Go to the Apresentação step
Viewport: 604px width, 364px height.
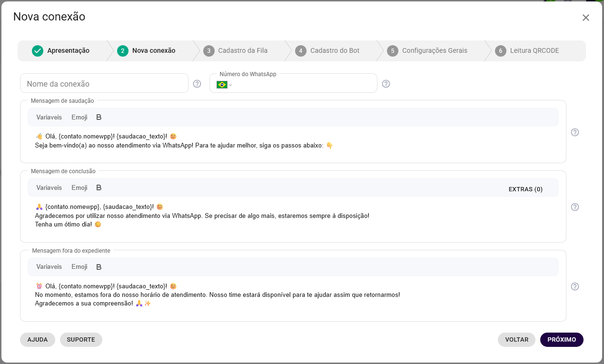click(x=61, y=51)
